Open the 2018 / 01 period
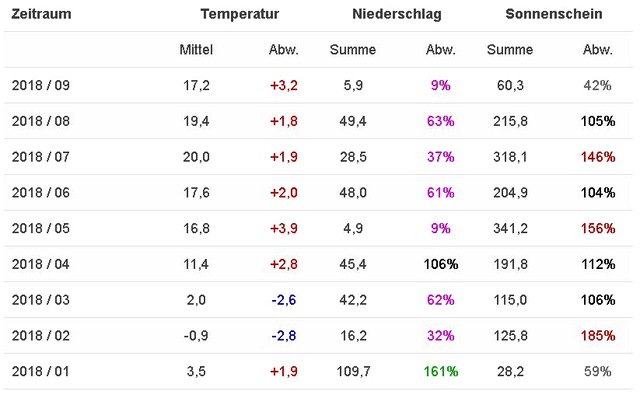Image resolution: width=640 pixels, height=398 pixels. pos(40,371)
